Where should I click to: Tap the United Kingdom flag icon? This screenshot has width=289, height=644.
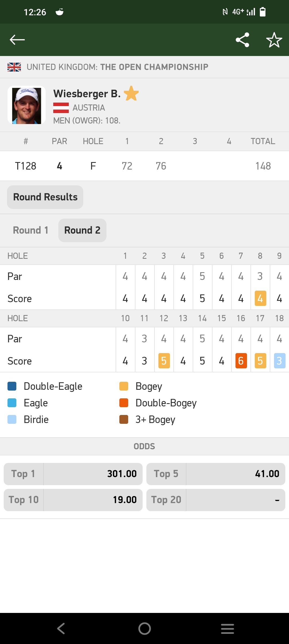14,67
